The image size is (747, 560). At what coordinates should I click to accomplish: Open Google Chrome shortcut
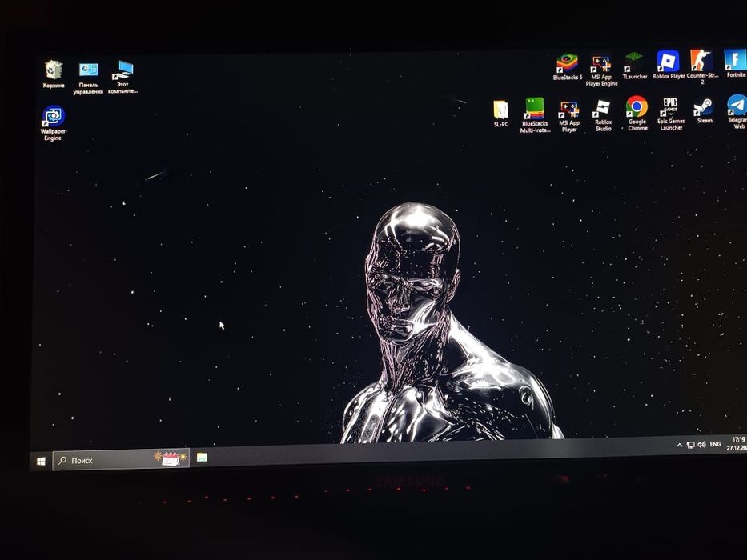click(x=637, y=114)
